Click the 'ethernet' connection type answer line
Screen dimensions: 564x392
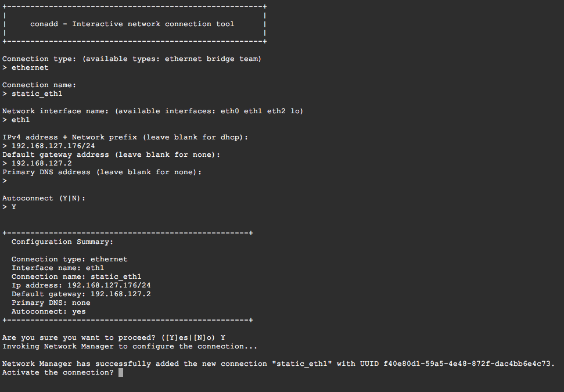point(25,67)
